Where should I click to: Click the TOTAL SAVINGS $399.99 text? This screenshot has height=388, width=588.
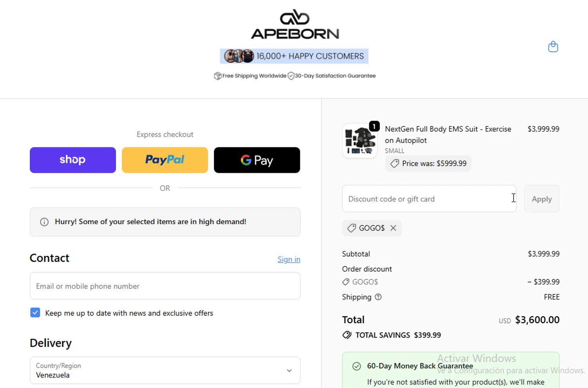pyautogui.click(x=398, y=335)
